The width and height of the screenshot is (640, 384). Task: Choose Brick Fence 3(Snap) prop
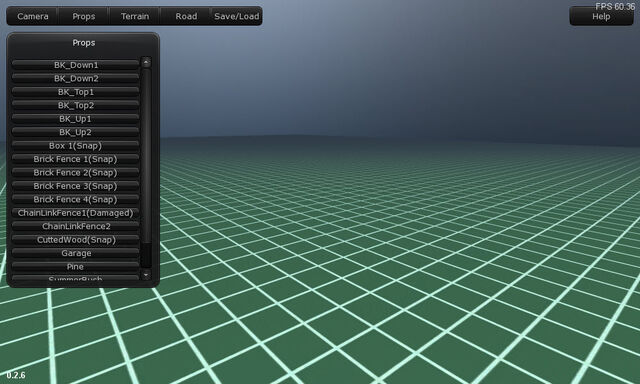click(x=76, y=186)
